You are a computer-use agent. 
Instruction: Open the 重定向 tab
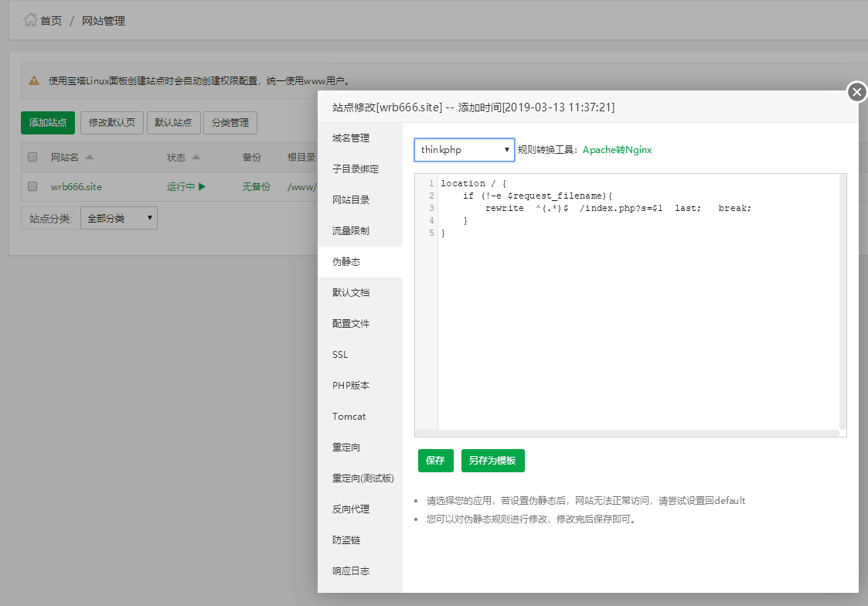pos(360,448)
